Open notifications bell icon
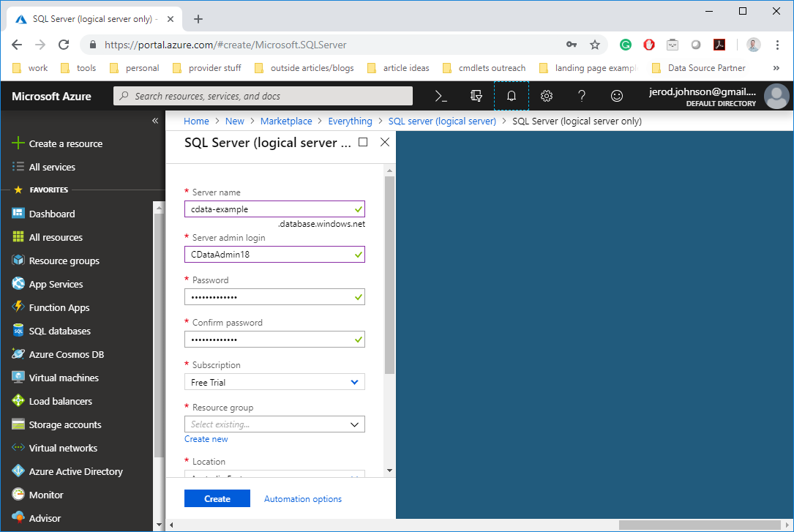The height and width of the screenshot is (532, 794). pos(512,96)
